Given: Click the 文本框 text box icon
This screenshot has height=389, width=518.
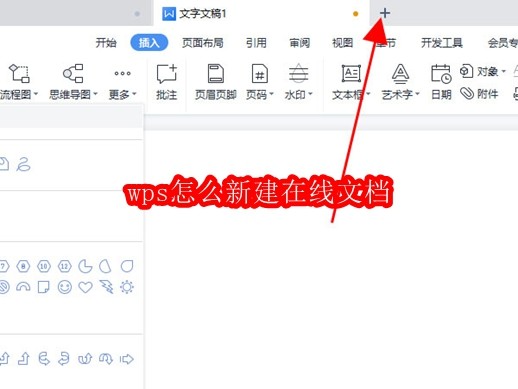Looking at the screenshot, I should click(x=351, y=73).
